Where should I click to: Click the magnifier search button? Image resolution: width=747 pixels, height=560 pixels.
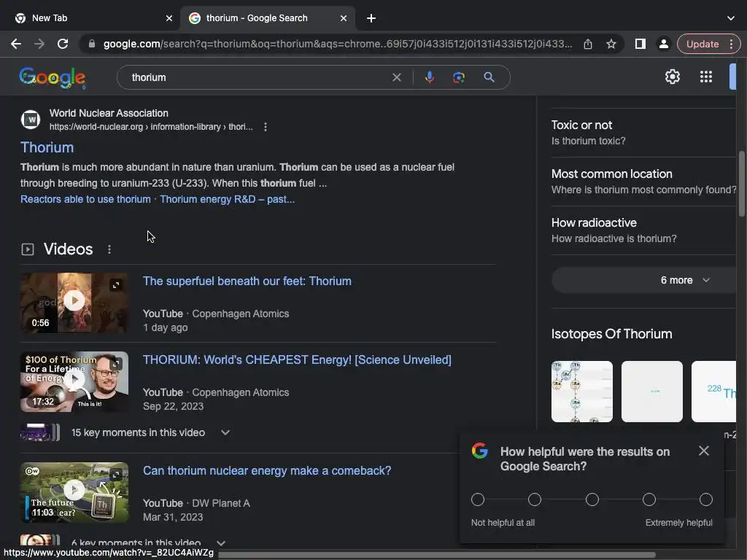(x=489, y=77)
